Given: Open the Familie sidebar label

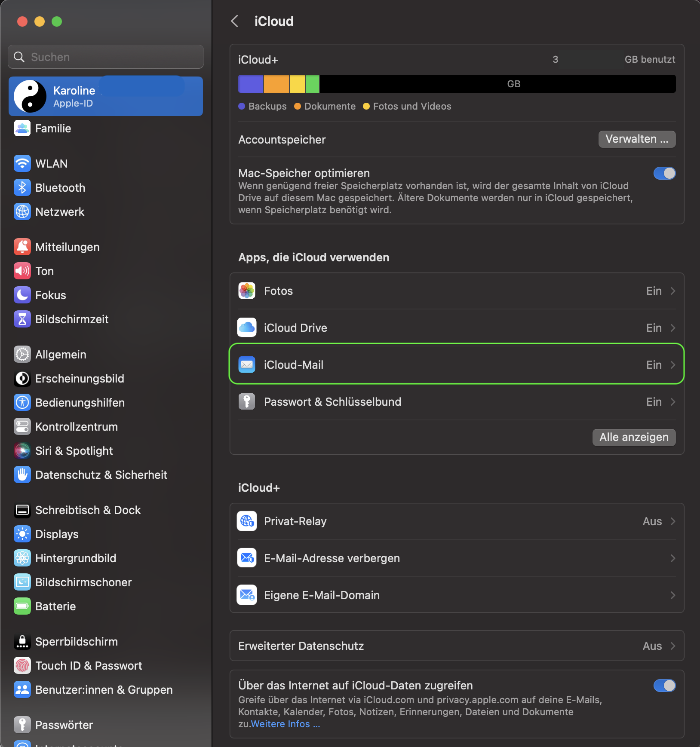Looking at the screenshot, I should pos(53,129).
